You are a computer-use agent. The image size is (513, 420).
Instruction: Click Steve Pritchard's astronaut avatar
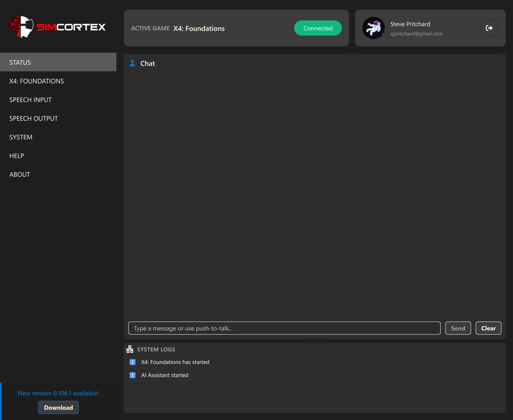pos(373,28)
